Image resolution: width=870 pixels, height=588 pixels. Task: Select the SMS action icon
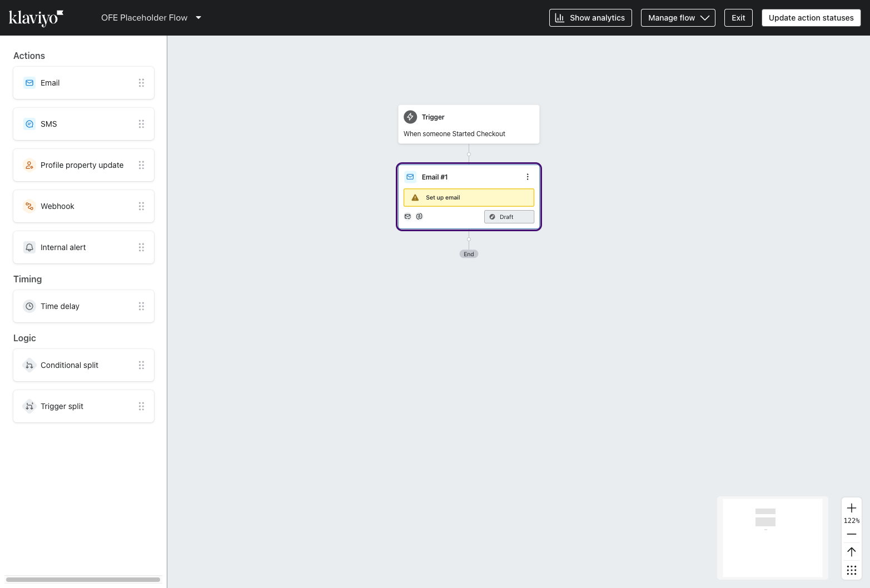(29, 123)
